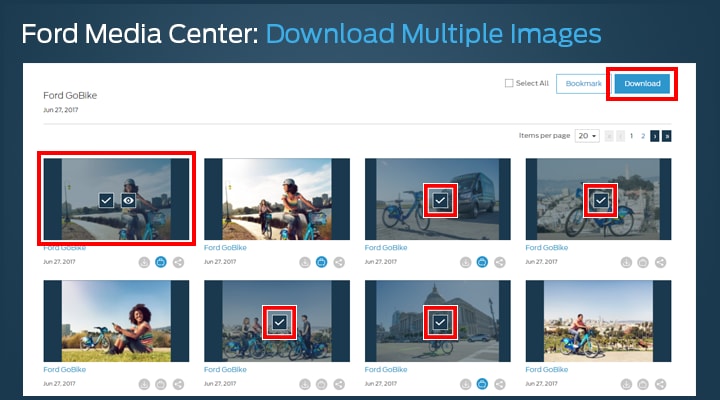Deselect the blue van photo checkmark
Viewport: 720px width, 400px height.
[x=440, y=200]
